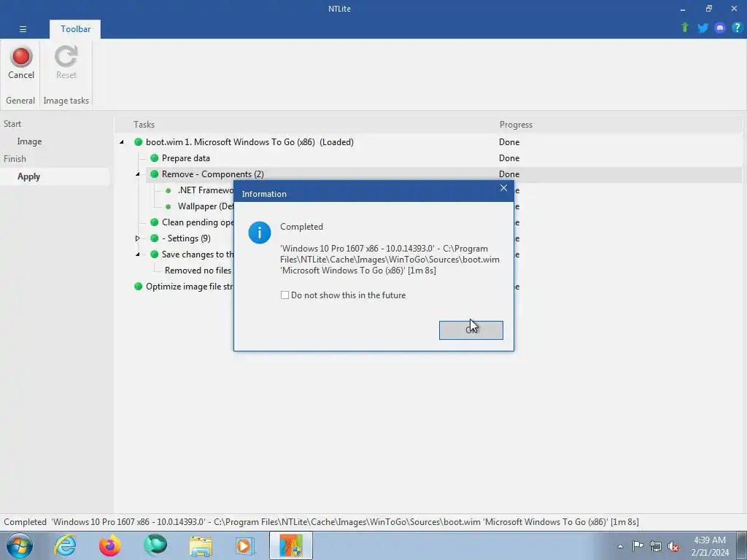The image size is (747, 560).
Task: Collapse the Remove - Components node
Action: (138, 174)
